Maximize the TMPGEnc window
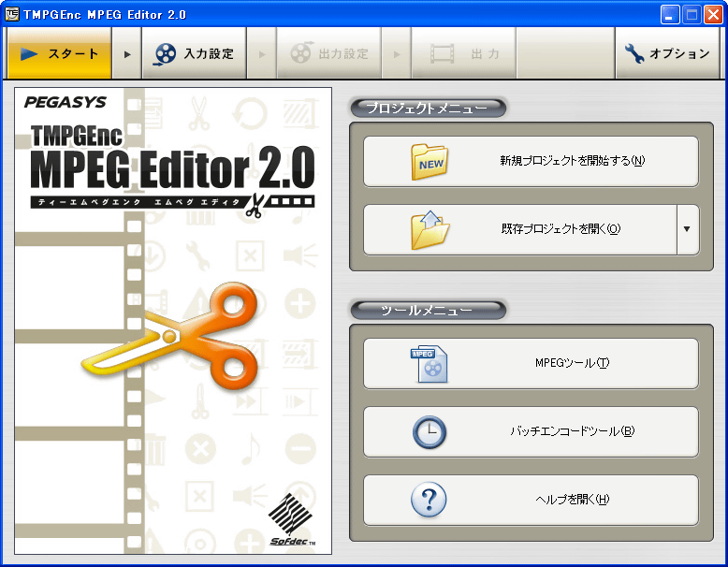Viewport: 728px width, 567px height. (692, 15)
